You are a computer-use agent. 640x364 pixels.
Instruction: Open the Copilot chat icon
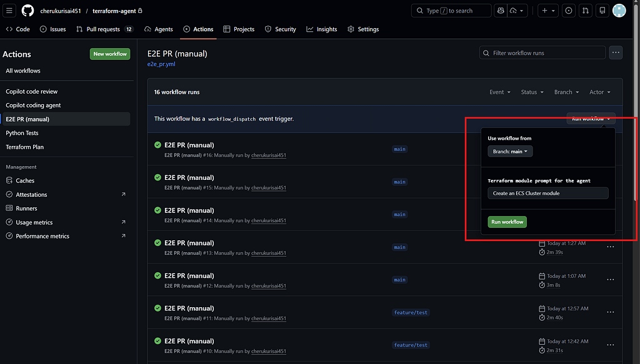[x=501, y=11]
